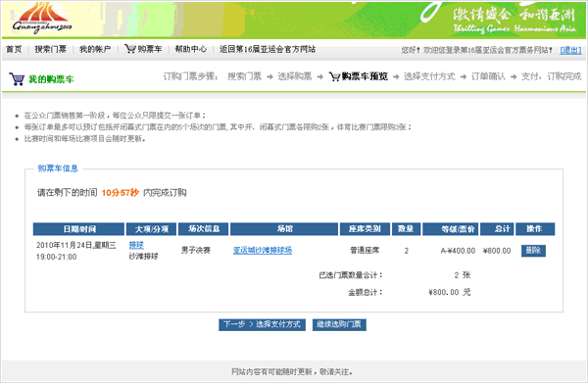
Task: Open 搜索门票 menu item
Action: pos(50,49)
